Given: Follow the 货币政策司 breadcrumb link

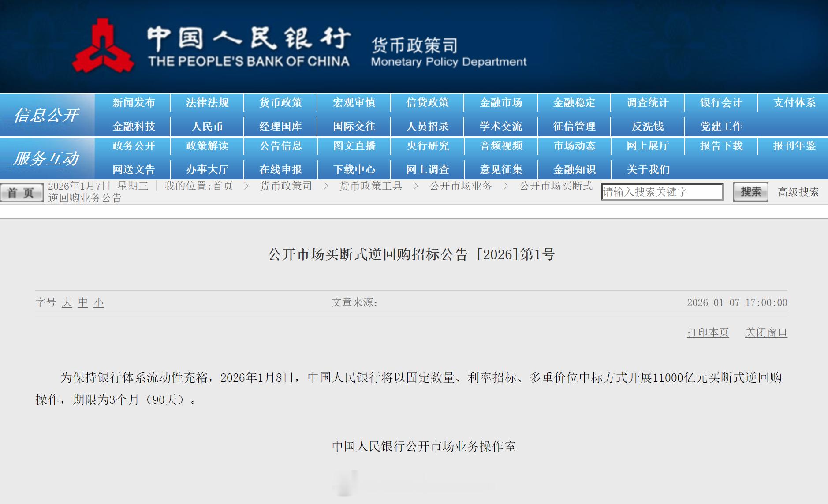Looking at the screenshot, I should coord(286,186).
